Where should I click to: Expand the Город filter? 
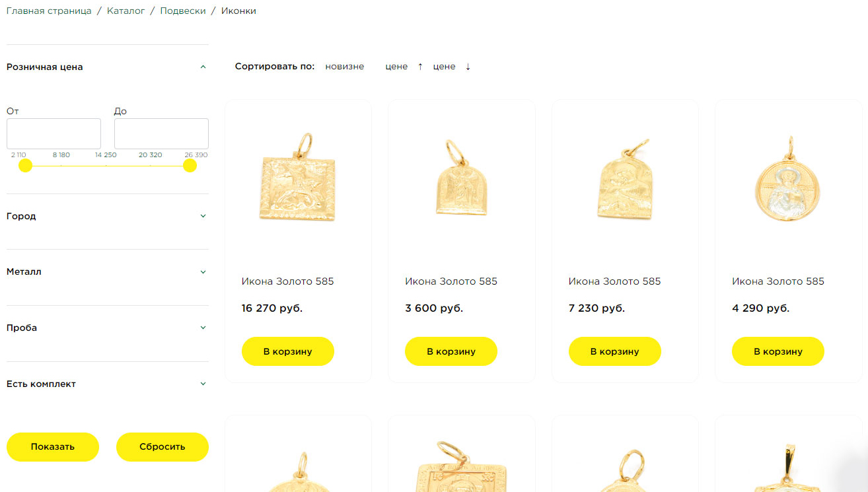coord(203,216)
